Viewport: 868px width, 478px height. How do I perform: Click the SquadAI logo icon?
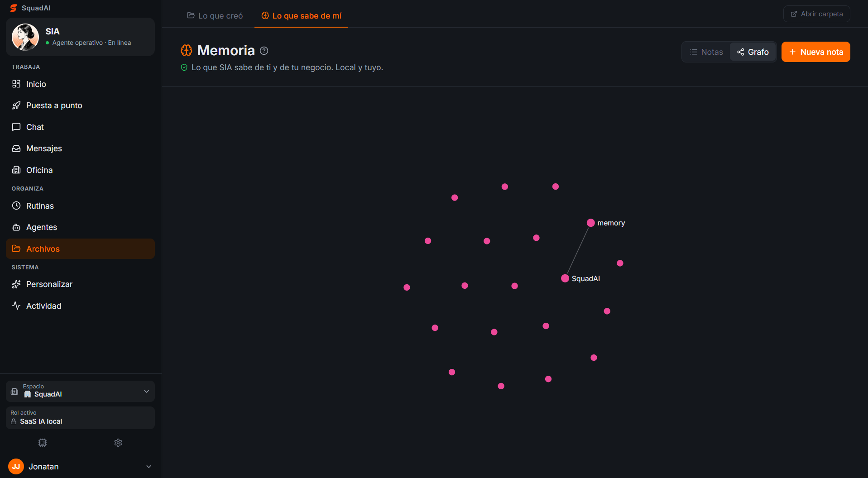pos(14,8)
